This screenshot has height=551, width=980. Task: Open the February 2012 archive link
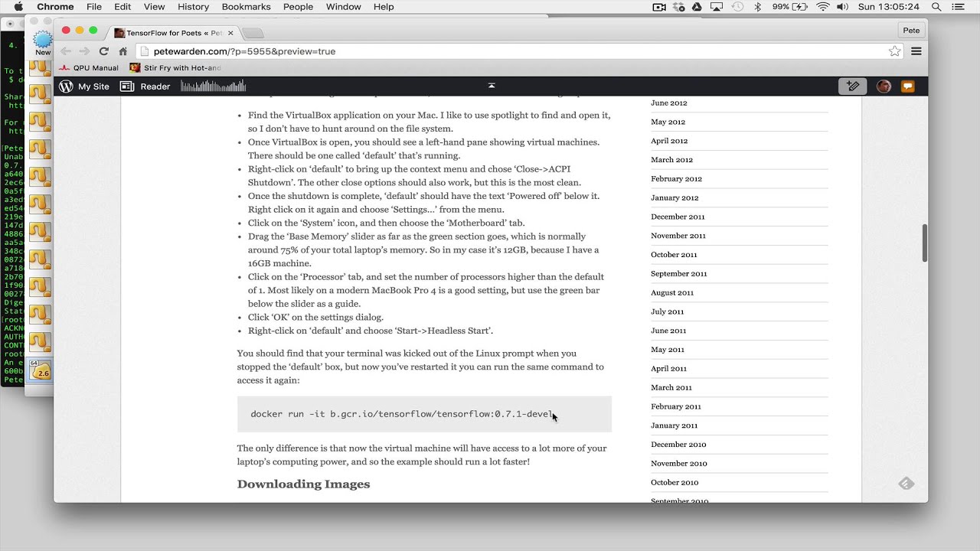(x=676, y=178)
